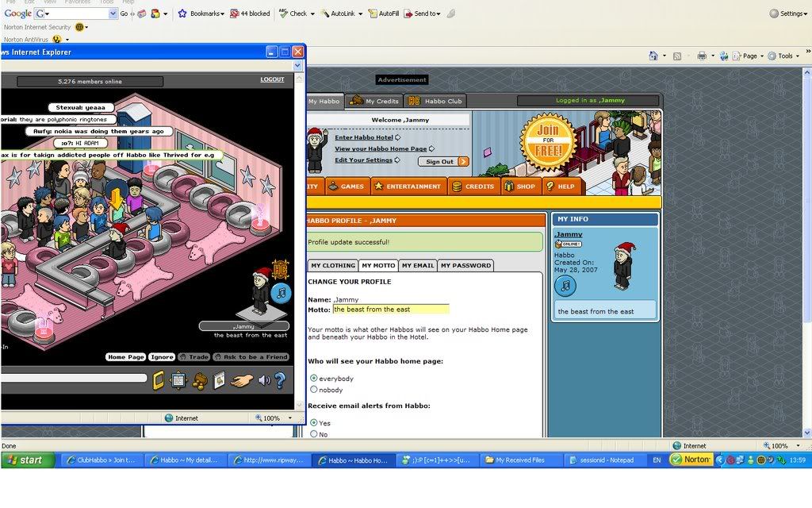Expand the Bookmarks dropdown in Google toolbar
The width and height of the screenshot is (812, 508).
[222, 13]
